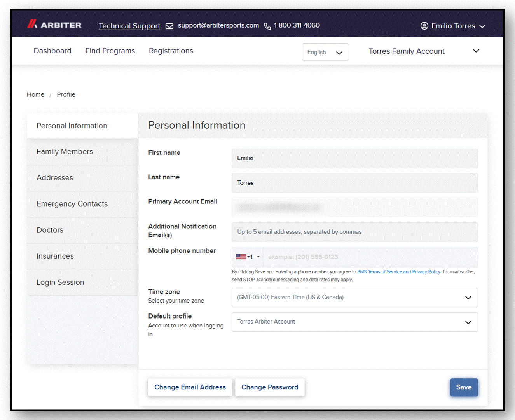Image resolution: width=515 pixels, height=420 pixels.
Task: Open the Find Programs menu item
Action: pyautogui.click(x=110, y=51)
